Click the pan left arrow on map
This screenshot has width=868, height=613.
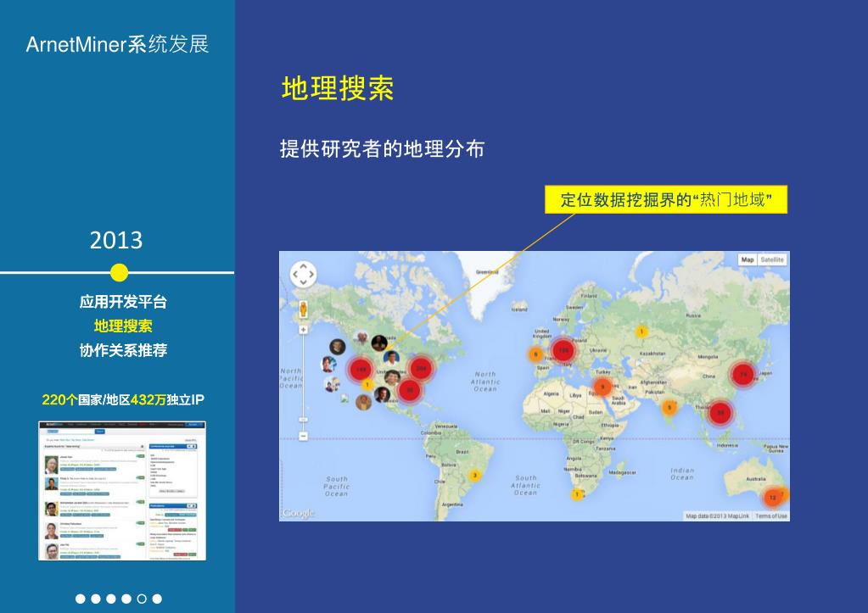pyautogui.click(x=295, y=274)
